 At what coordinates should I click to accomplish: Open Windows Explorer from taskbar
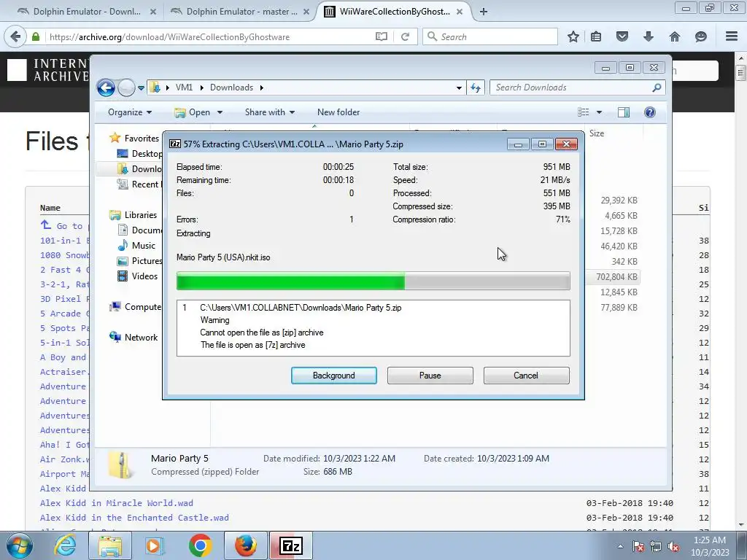point(110,545)
